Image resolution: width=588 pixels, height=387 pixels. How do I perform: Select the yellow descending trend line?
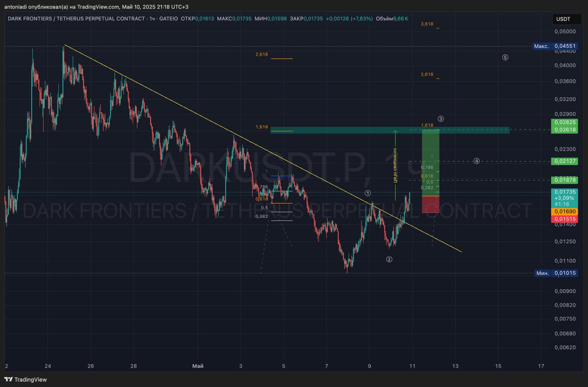(x=263, y=148)
